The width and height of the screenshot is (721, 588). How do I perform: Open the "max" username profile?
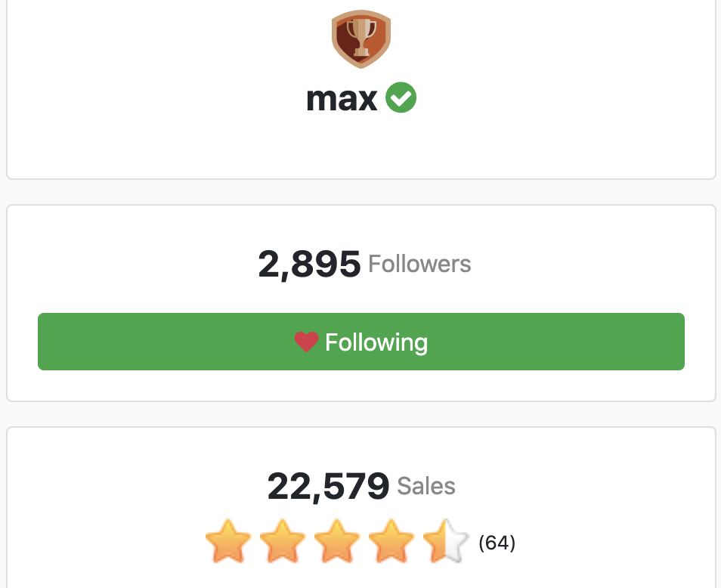tap(342, 99)
